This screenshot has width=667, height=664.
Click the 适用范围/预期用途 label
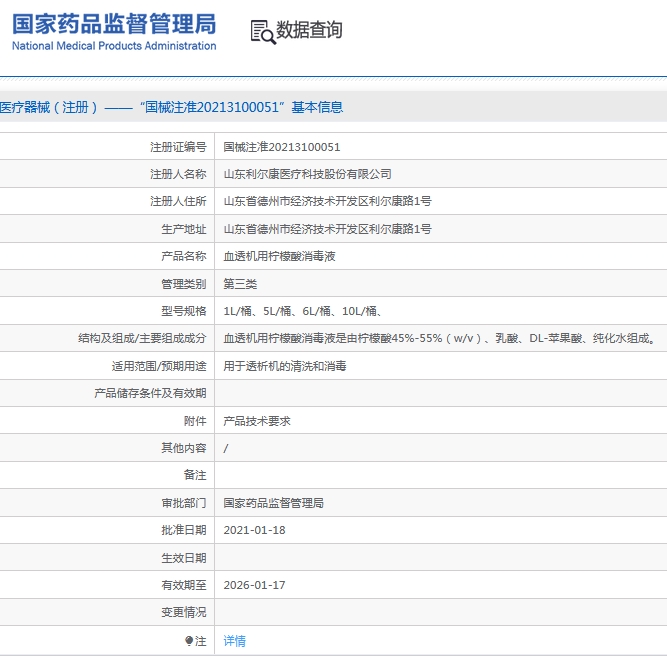point(159,366)
